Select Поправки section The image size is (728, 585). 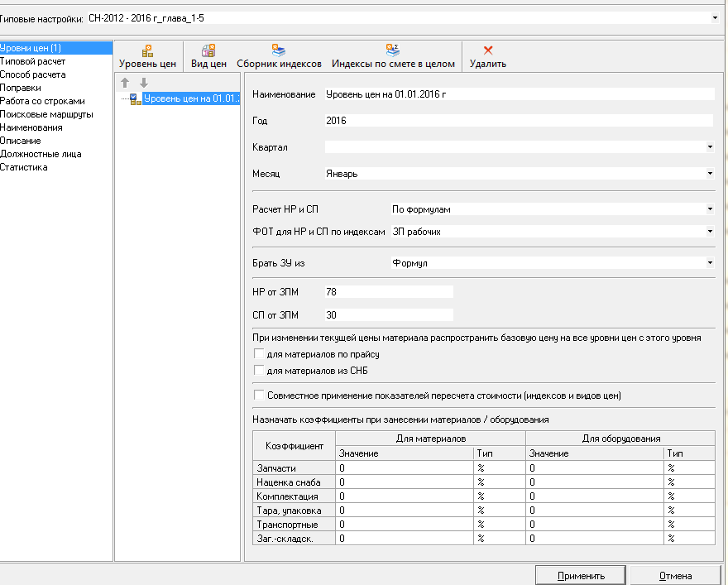(x=21, y=88)
